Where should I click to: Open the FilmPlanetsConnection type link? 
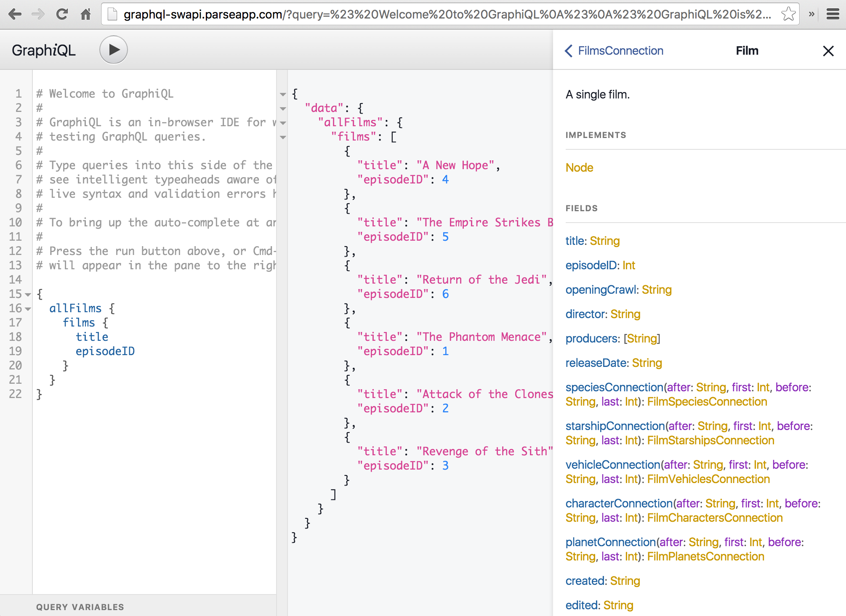[705, 556]
